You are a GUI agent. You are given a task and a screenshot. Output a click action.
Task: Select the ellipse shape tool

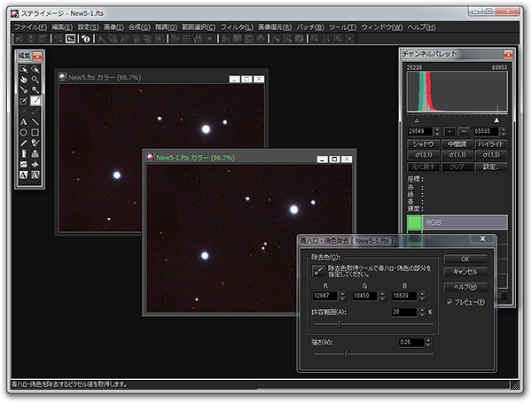[23, 132]
